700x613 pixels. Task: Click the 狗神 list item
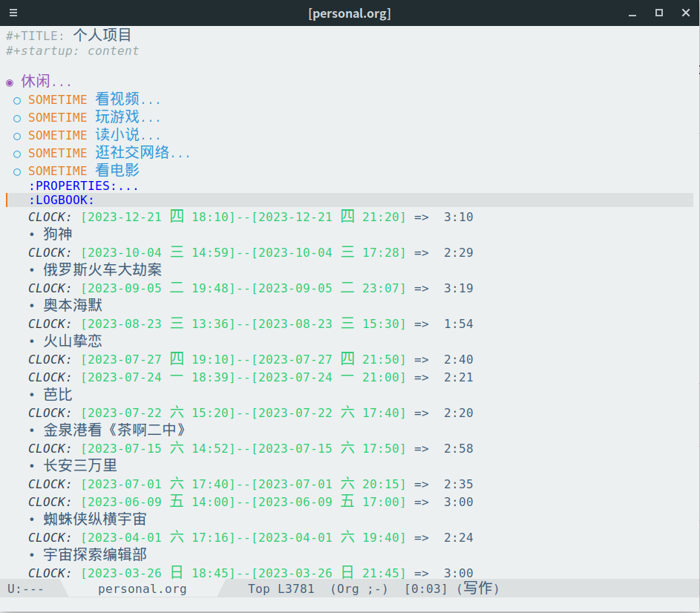click(58, 234)
